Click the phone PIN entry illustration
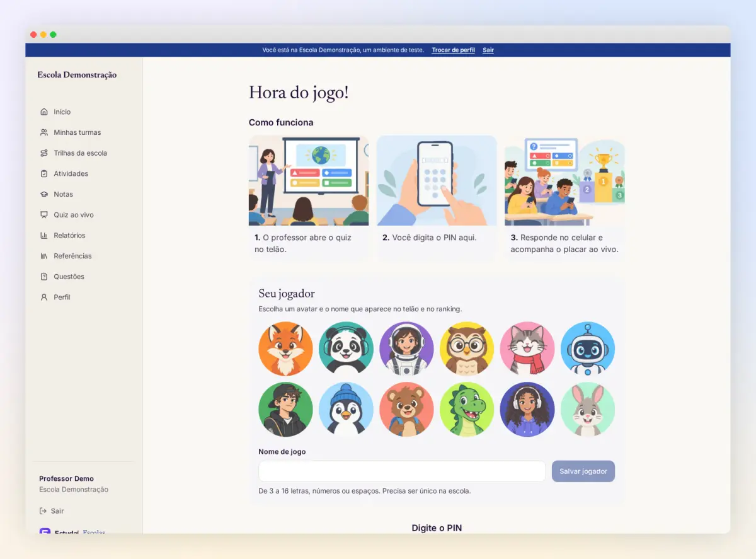This screenshot has height=559, width=756. point(437,180)
